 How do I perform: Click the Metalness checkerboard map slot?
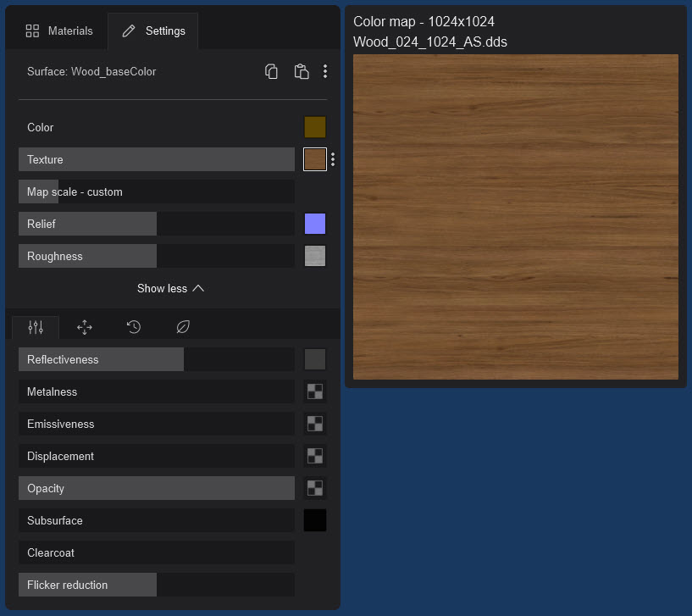(314, 391)
